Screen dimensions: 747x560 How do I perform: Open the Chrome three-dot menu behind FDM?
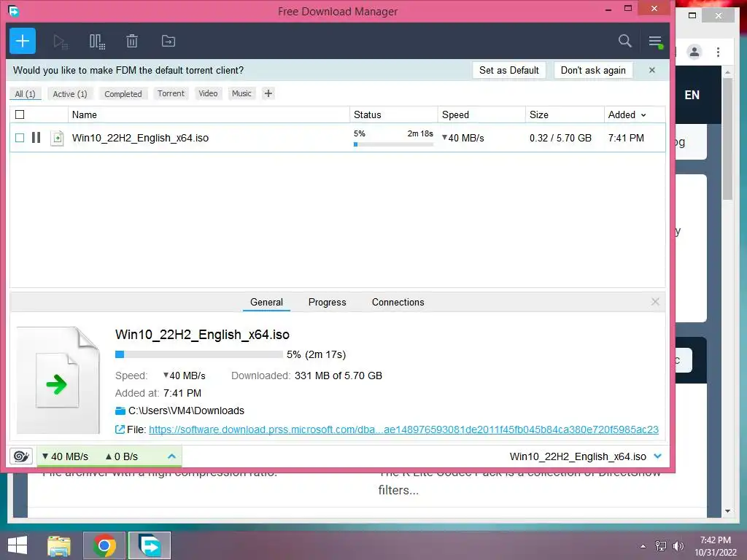(x=718, y=52)
